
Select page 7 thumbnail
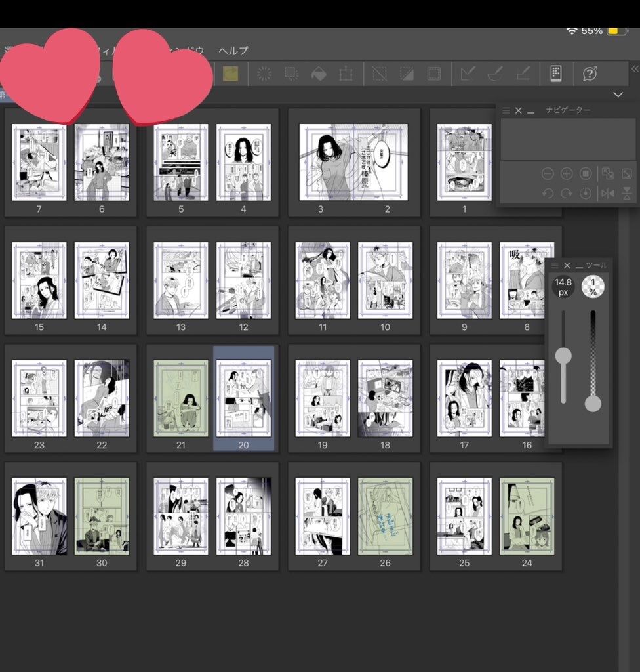[39, 163]
